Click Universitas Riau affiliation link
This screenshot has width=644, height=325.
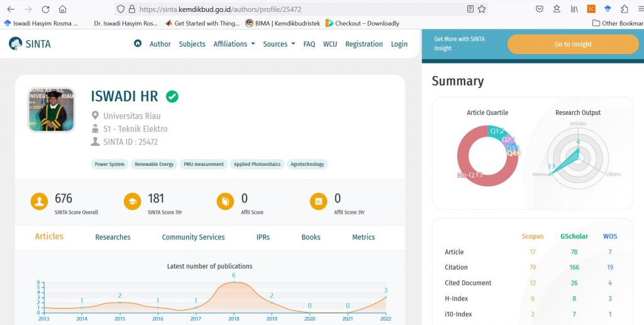click(x=132, y=116)
